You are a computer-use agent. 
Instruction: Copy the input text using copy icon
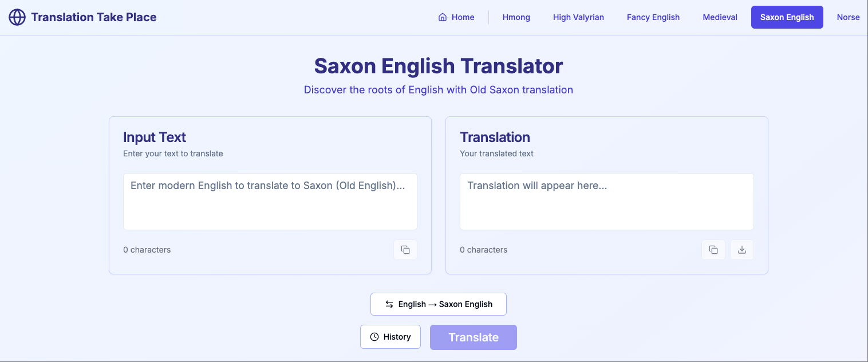(x=405, y=250)
